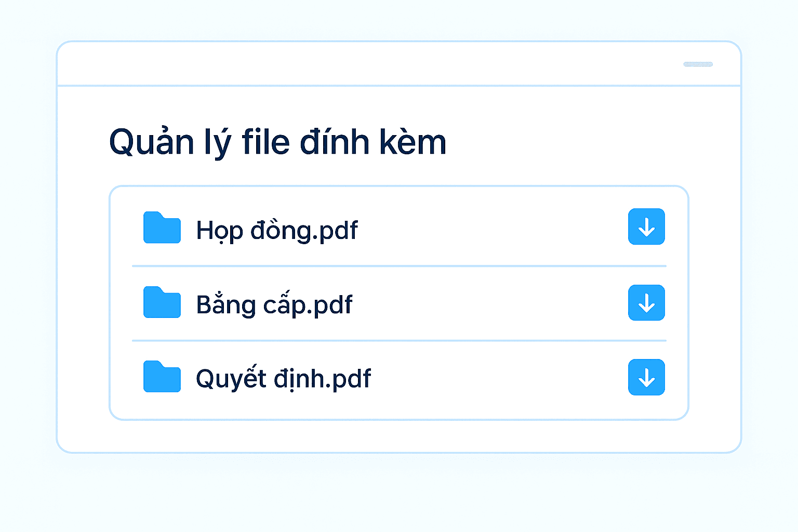This screenshot has height=532, width=798.
Task: Click the word "Quản" in the heading
Action: [x=151, y=142]
